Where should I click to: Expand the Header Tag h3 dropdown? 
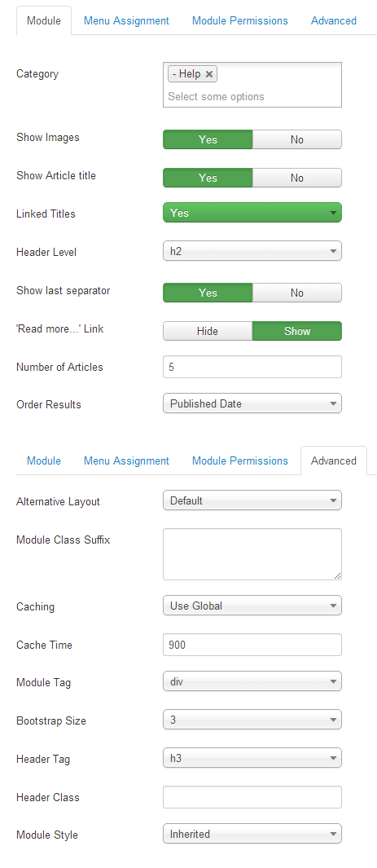click(x=252, y=758)
